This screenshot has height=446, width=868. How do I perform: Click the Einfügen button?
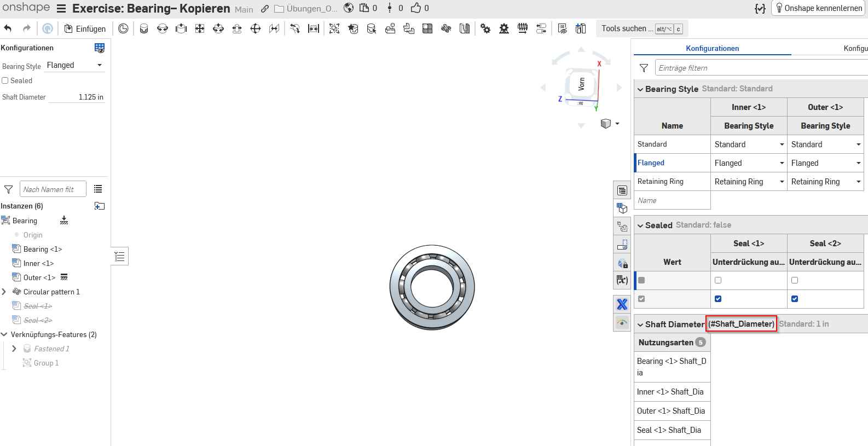click(x=85, y=28)
